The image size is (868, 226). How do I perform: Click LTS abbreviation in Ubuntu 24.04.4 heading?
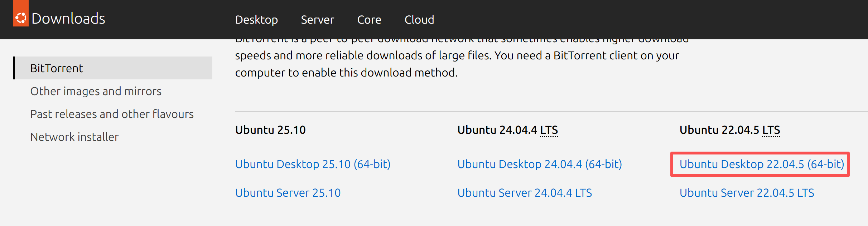[549, 130]
